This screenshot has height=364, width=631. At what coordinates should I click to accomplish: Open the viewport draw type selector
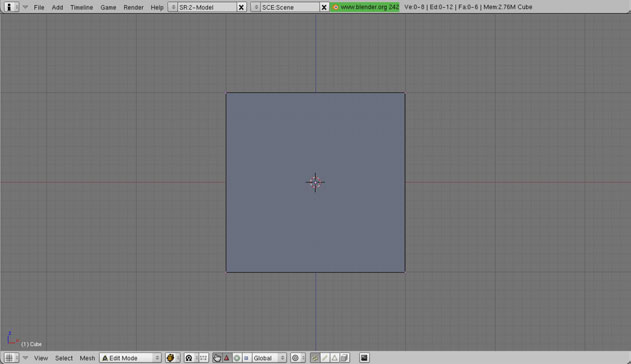[173, 358]
